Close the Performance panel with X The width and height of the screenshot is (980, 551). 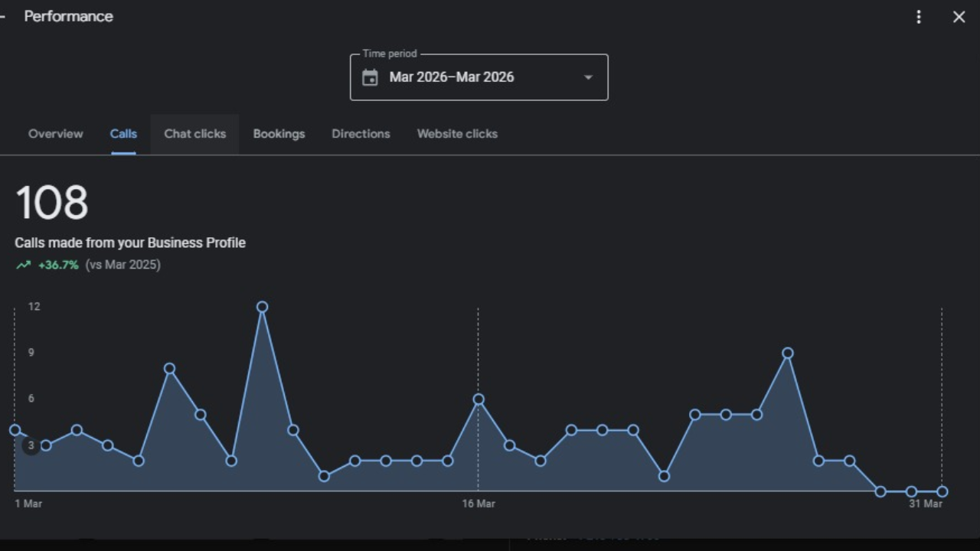pos(959,17)
